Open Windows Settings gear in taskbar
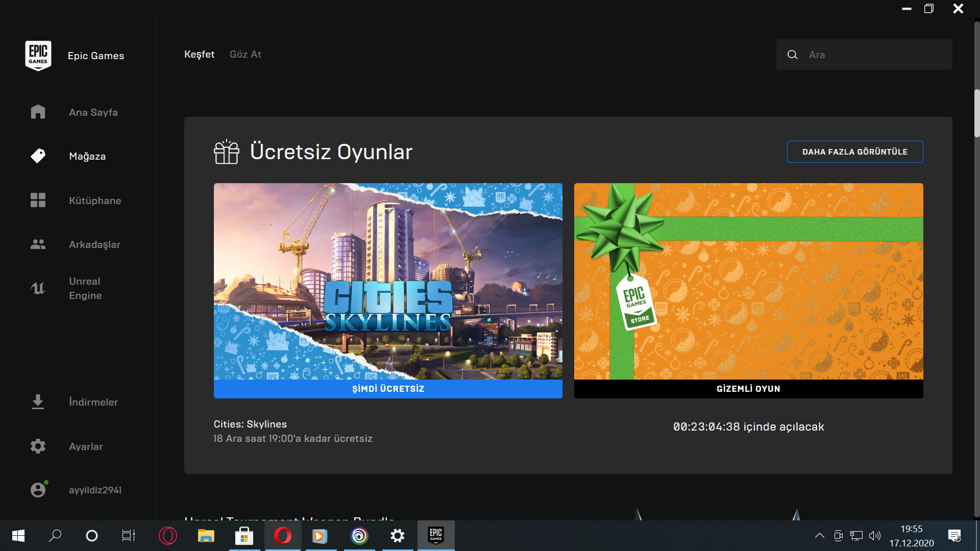The image size is (980, 551). point(398,536)
